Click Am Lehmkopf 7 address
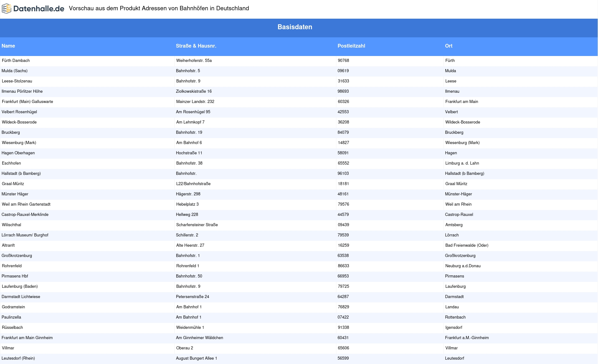Viewport: 598px width, 364px height. tap(190, 122)
